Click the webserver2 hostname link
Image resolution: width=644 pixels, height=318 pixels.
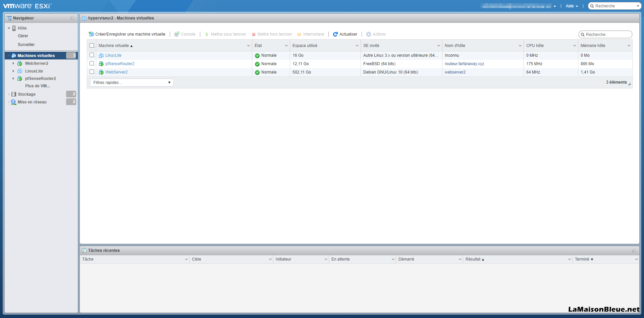455,72
